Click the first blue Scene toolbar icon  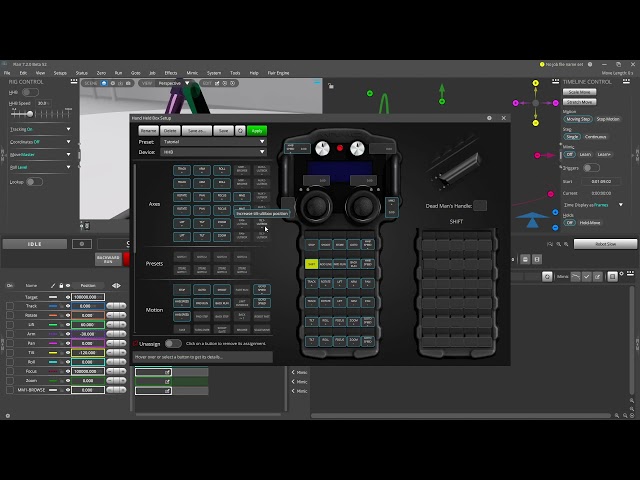104,83
